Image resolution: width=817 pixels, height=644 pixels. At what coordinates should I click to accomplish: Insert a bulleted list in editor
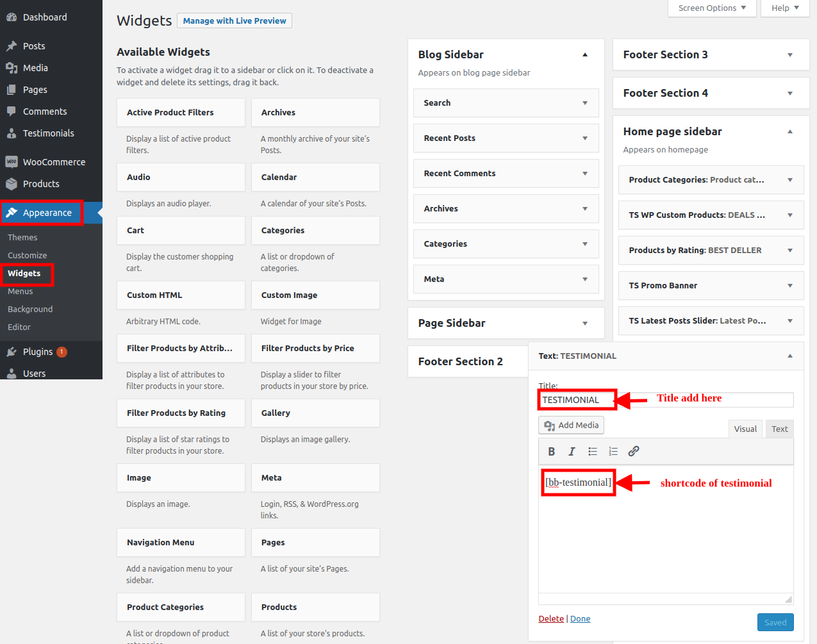click(593, 452)
